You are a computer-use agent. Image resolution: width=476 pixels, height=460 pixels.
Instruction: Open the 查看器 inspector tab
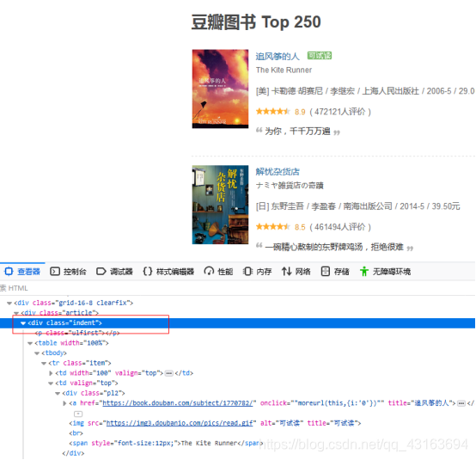[22, 272]
